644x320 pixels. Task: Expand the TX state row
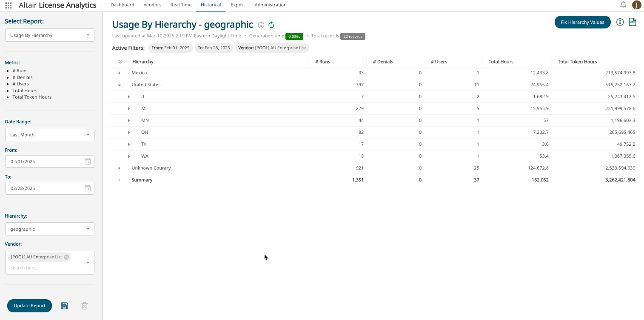(129, 144)
